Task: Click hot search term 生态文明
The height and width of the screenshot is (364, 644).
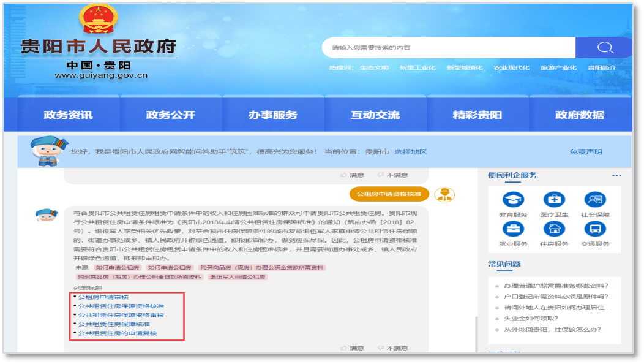Action: pos(374,67)
